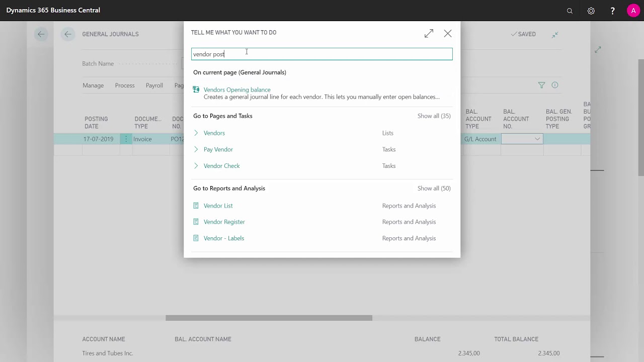644x362 pixels.
Task: Open the filter funnel icon
Action: (x=541, y=85)
